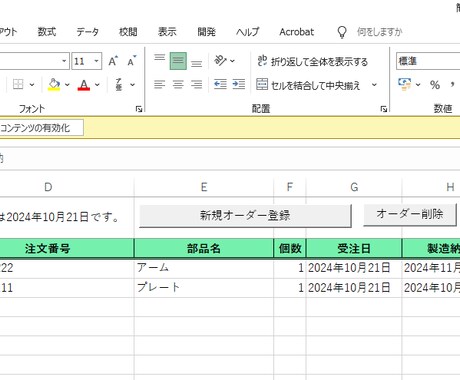460x380 pixels.
Task: Select the 部品名 header cell
Action: click(x=204, y=248)
